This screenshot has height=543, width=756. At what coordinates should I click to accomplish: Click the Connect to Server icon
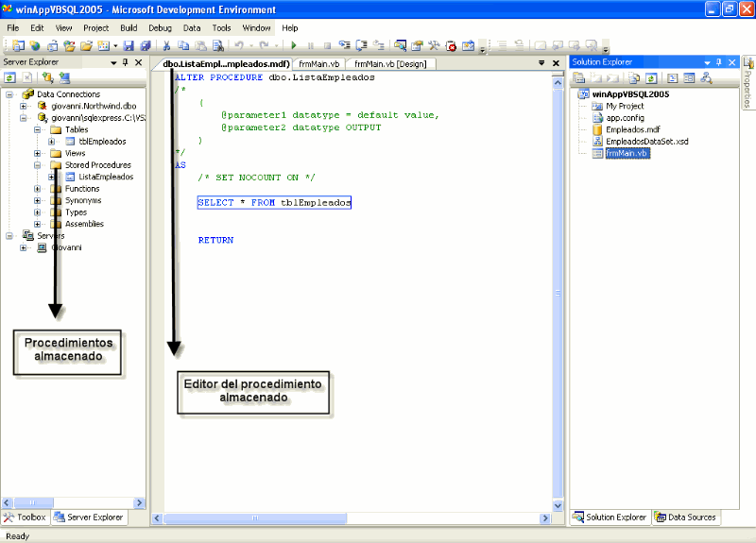coord(64,77)
